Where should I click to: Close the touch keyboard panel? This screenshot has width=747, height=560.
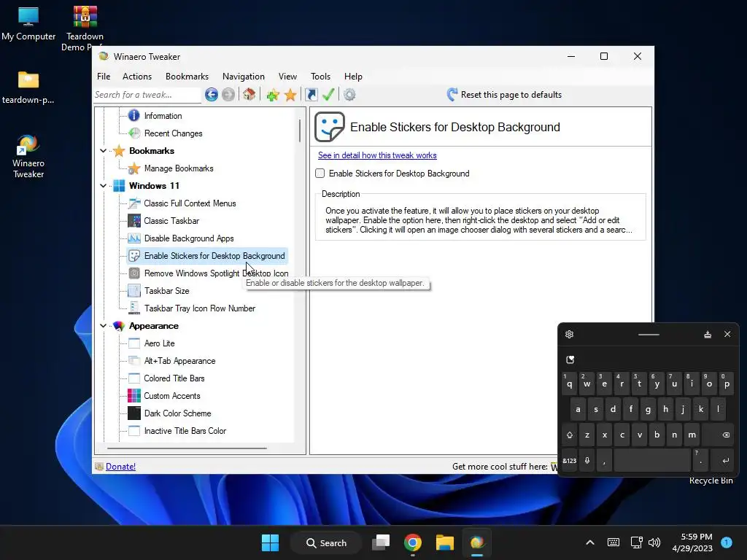tap(727, 334)
